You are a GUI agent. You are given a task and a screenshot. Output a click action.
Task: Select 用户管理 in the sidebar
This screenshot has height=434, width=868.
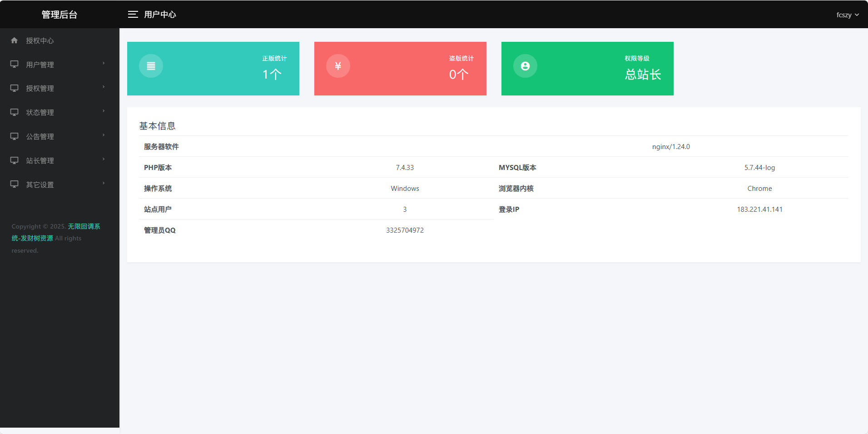(60, 65)
